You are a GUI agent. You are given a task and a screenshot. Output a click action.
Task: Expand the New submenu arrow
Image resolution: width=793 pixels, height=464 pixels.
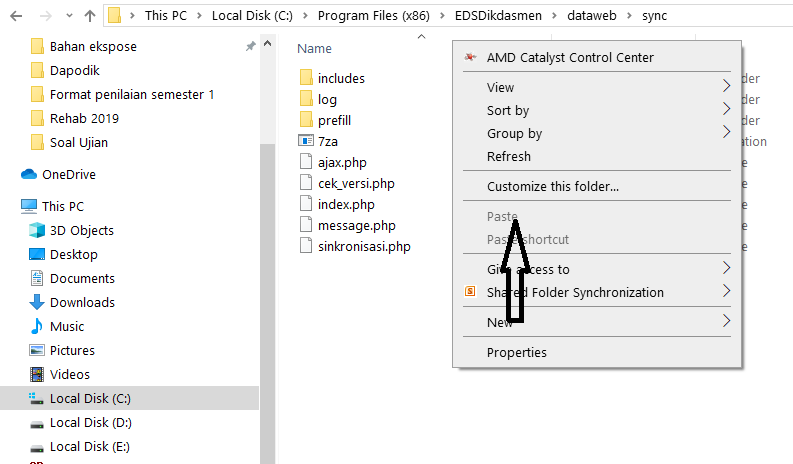pyautogui.click(x=726, y=322)
